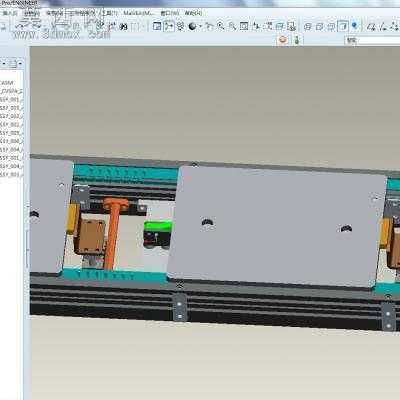Open the Manikin menu
This screenshot has width=400, height=400.
click(138, 13)
